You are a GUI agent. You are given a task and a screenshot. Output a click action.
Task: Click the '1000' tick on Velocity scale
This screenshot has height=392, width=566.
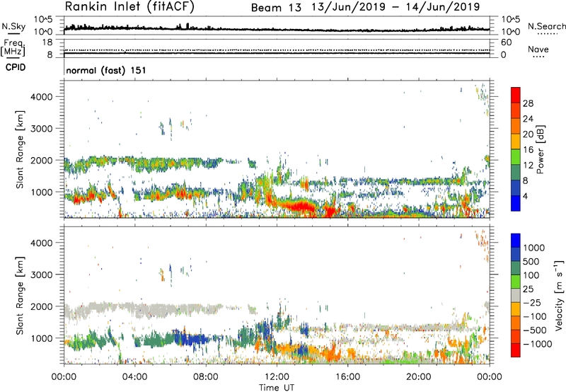pos(534,248)
